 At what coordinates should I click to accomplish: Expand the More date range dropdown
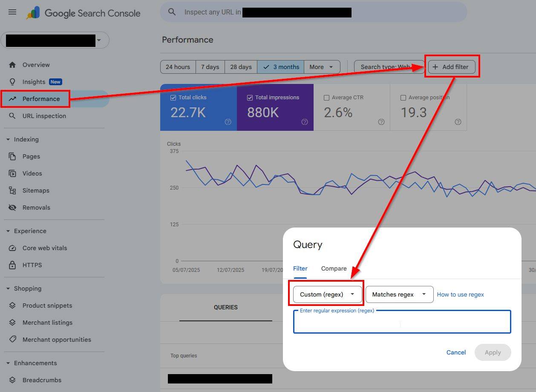point(322,67)
